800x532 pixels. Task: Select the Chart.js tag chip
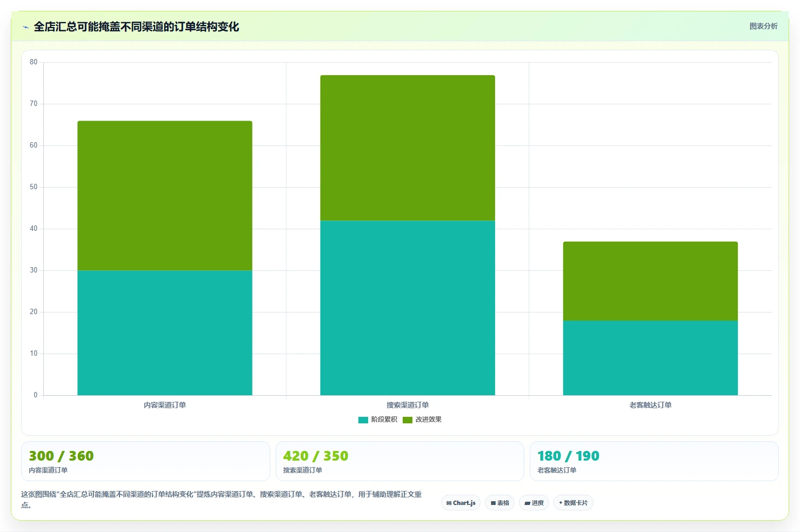(461, 503)
